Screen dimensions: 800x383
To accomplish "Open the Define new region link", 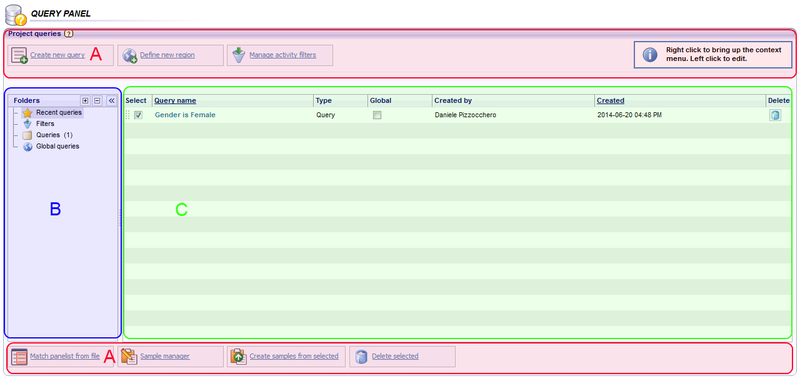I will [x=167, y=55].
